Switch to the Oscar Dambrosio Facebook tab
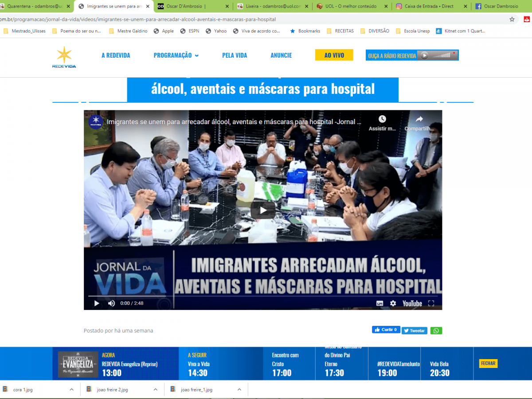 pyautogui.click(x=502, y=6)
